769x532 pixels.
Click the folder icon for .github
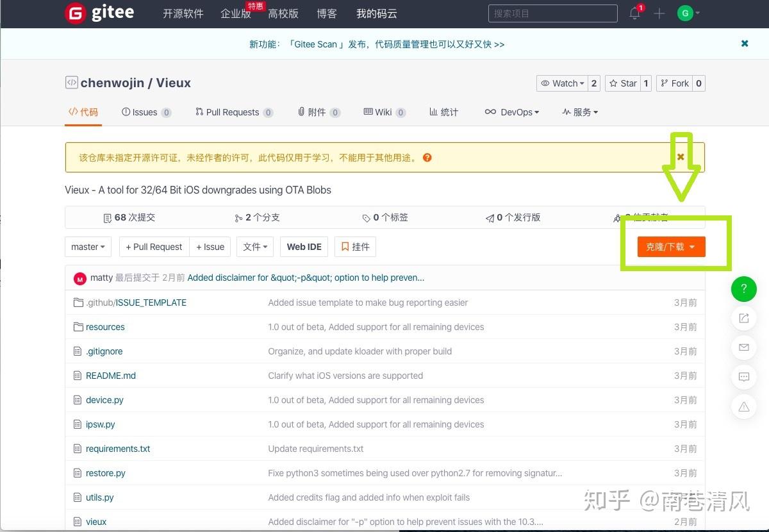[78, 303]
